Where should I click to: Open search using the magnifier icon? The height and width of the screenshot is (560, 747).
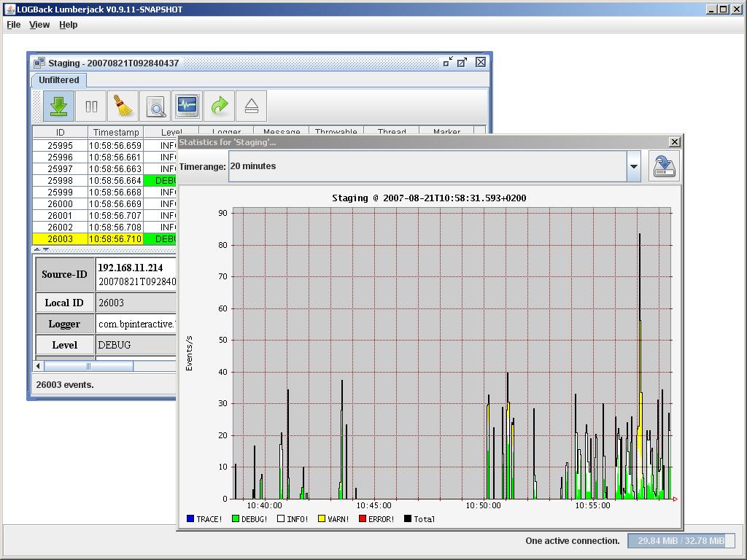(x=154, y=106)
